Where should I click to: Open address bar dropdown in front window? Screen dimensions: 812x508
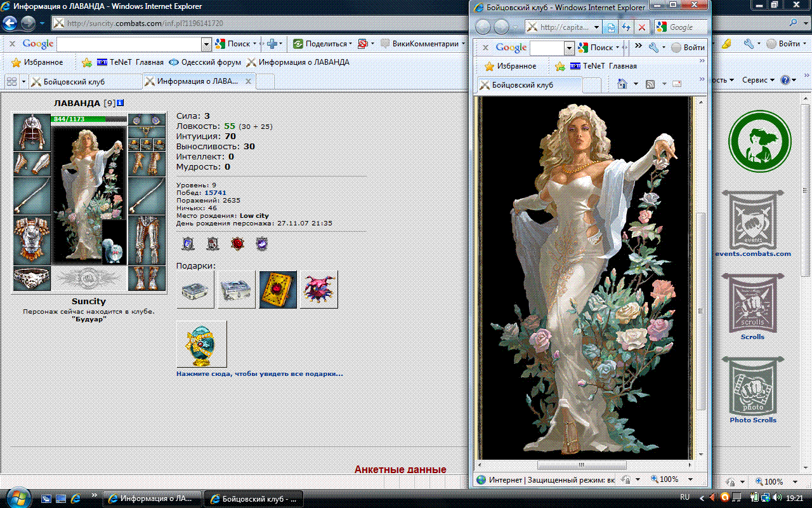click(596, 27)
